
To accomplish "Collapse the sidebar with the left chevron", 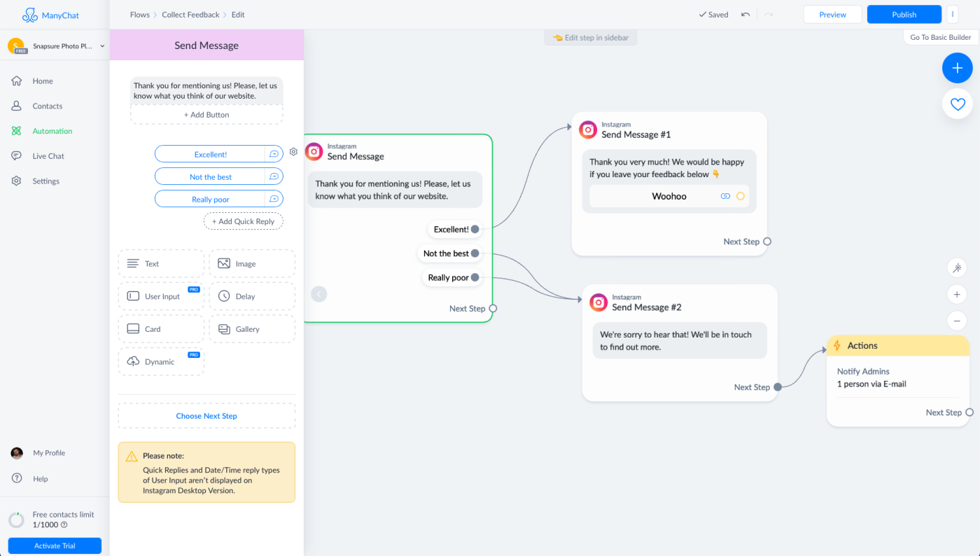I will coord(318,294).
